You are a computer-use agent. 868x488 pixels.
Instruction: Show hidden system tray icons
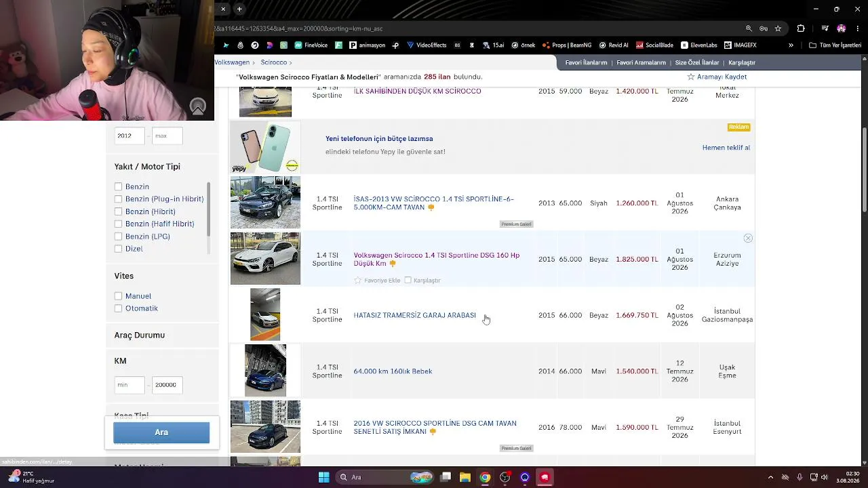tap(770, 477)
